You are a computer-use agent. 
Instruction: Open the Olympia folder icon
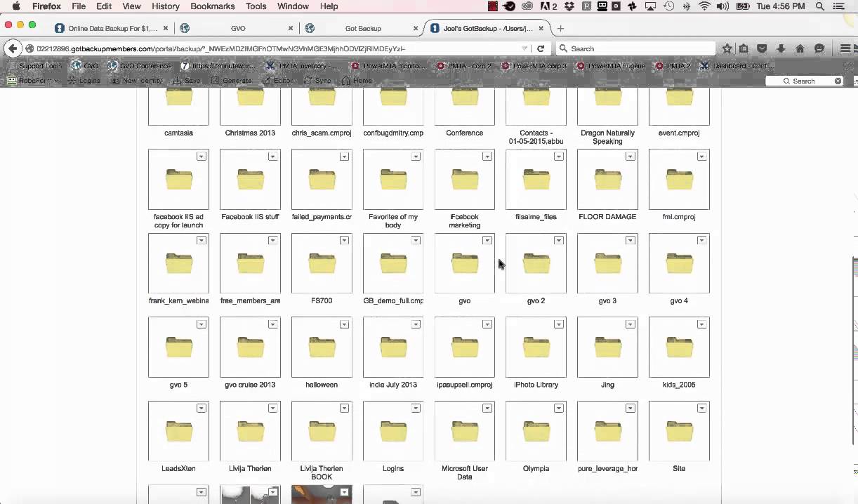click(x=536, y=431)
